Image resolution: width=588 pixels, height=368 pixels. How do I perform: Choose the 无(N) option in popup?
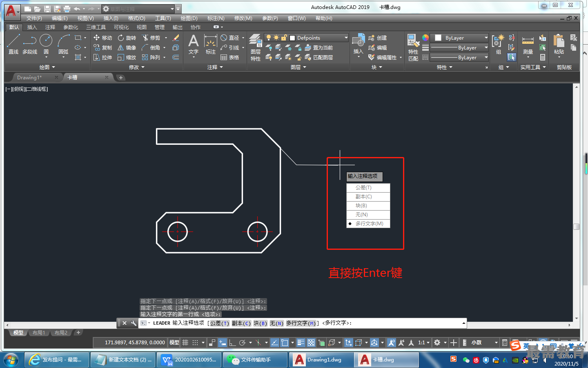368,215
